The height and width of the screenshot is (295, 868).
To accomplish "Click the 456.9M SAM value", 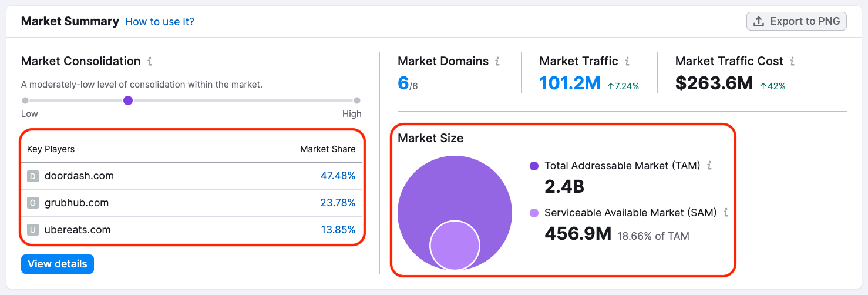I will [578, 234].
